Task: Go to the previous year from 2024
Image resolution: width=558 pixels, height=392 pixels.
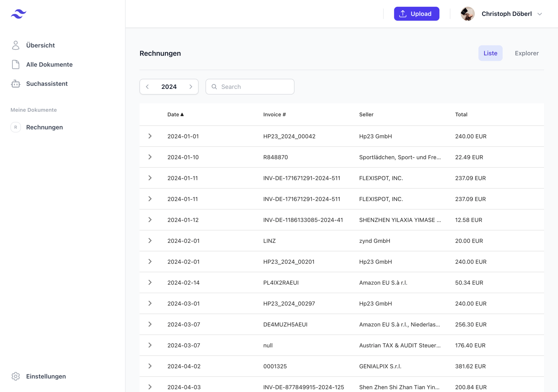Action: tap(147, 87)
